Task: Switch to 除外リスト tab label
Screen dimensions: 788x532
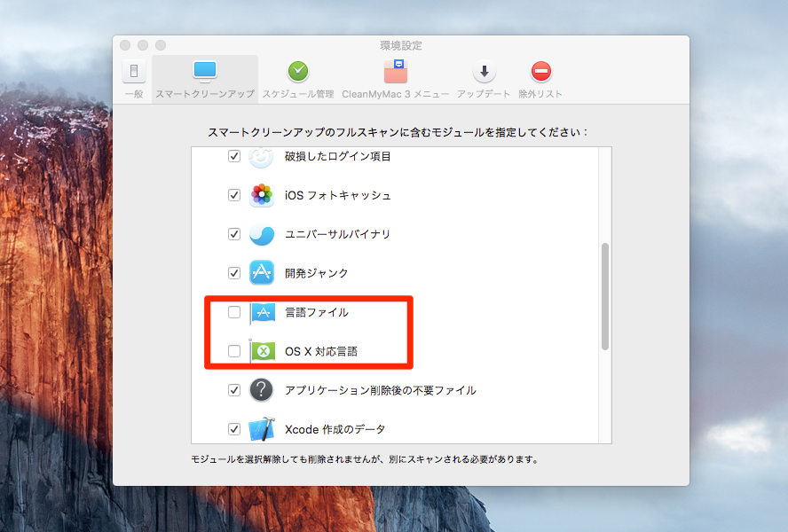Action: tap(540, 94)
